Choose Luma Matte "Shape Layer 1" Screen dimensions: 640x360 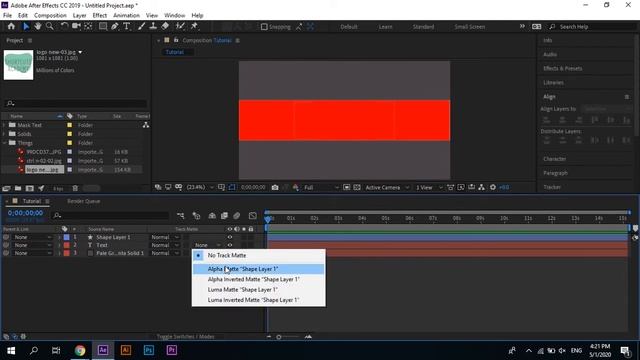click(259, 289)
